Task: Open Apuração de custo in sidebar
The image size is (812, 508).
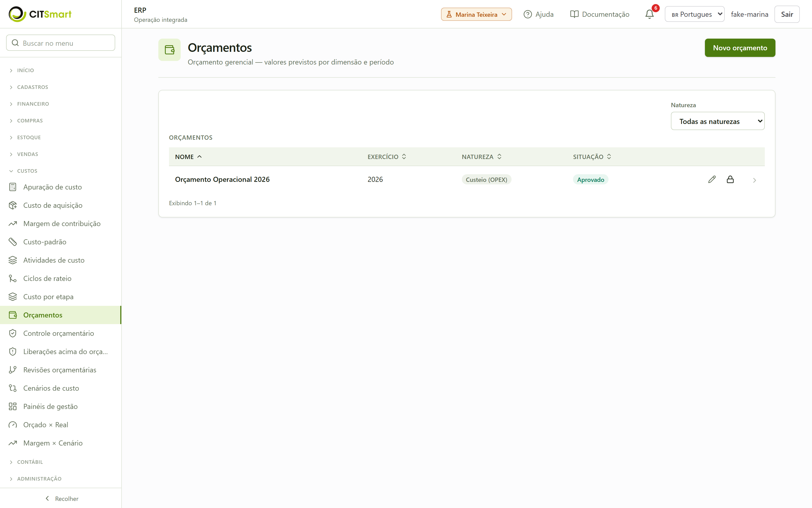Action: 60,187
